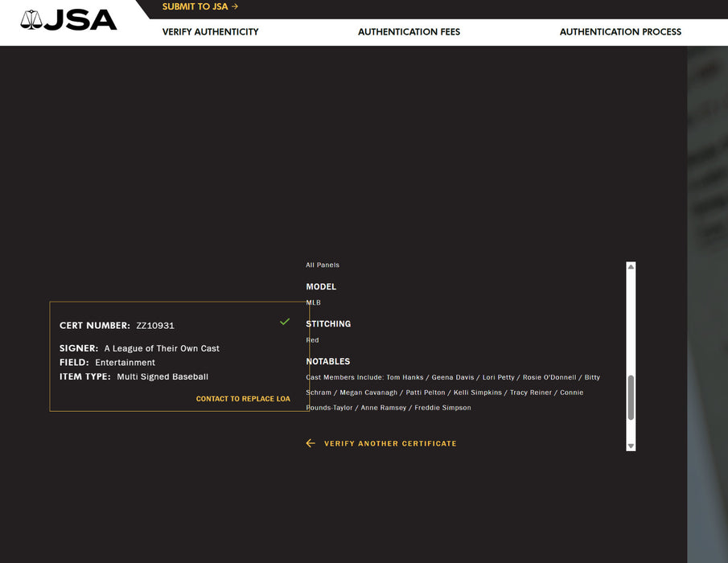Click Contact to Replace LOA link

click(243, 399)
